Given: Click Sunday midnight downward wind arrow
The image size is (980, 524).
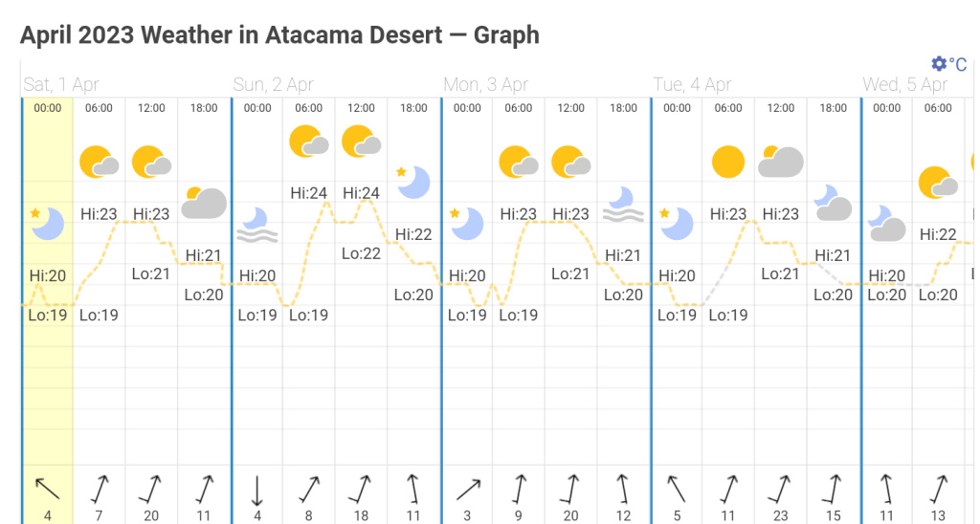Looking at the screenshot, I should click(x=257, y=490).
